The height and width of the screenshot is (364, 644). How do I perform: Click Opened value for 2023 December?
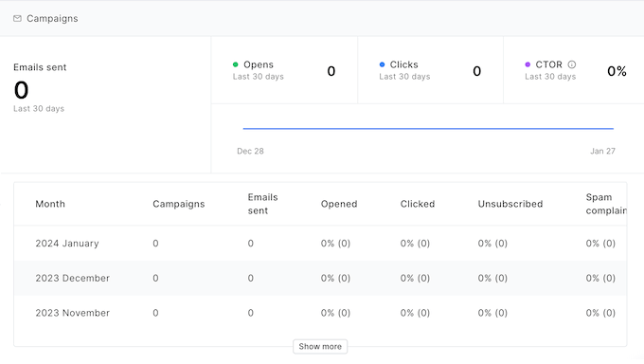click(335, 278)
